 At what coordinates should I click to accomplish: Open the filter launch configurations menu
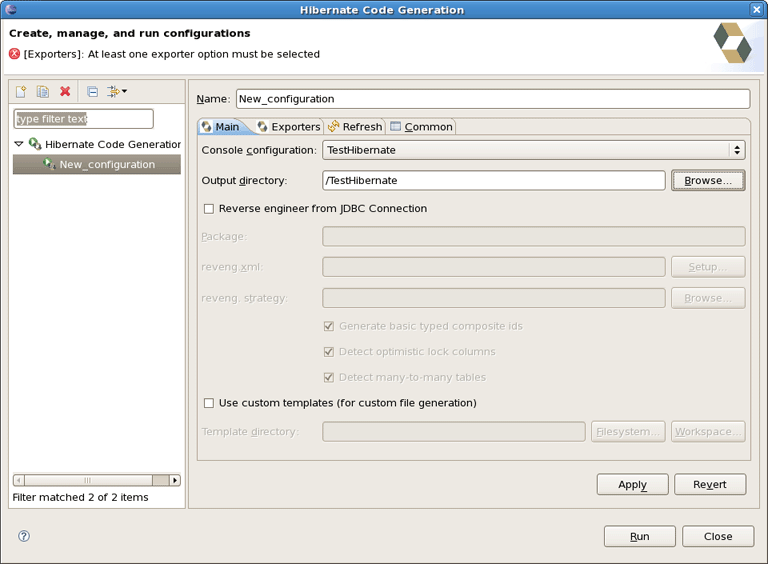pos(117,92)
